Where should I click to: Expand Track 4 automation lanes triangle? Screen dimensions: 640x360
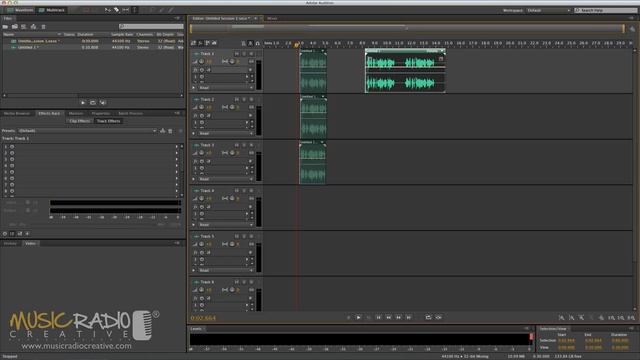pos(194,225)
